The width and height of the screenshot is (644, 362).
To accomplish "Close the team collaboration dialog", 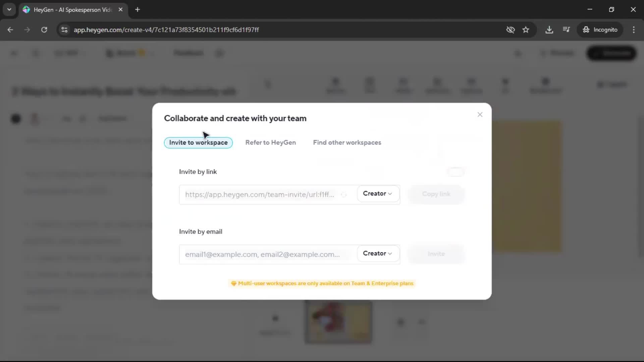I will pyautogui.click(x=480, y=115).
